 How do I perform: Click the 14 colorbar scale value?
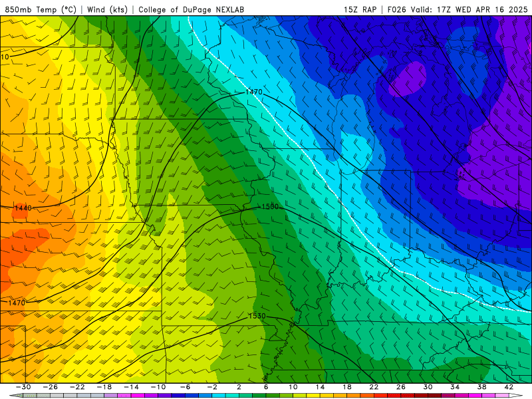tap(320, 387)
